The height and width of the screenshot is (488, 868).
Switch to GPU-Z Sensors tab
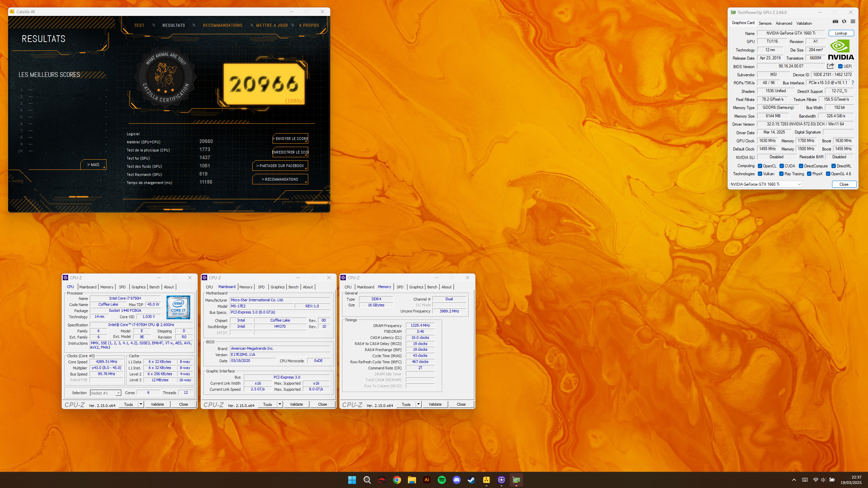point(765,23)
